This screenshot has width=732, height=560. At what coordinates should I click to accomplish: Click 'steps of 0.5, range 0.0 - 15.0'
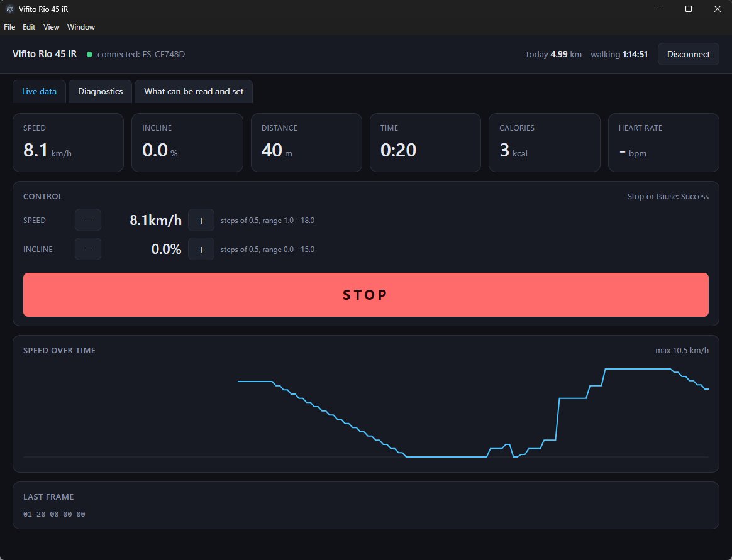click(267, 249)
